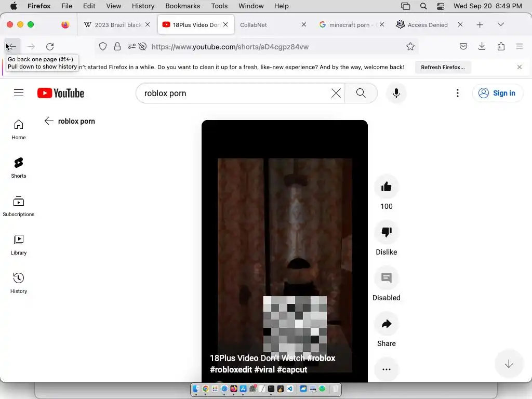Click the Firefox address bar URL

(230, 47)
